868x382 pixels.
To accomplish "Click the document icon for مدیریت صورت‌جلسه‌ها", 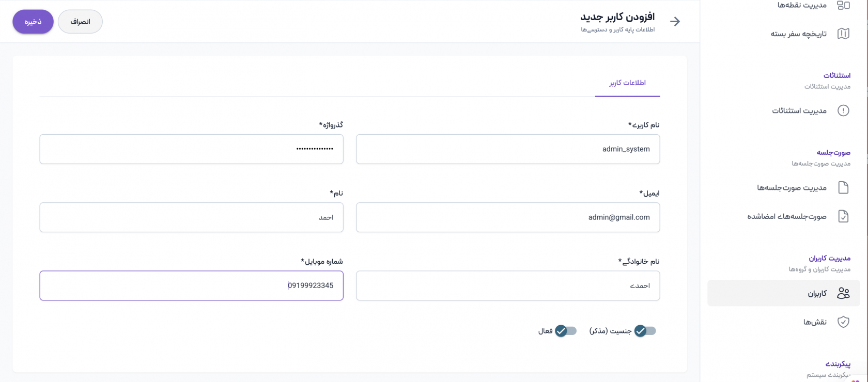I will tap(843, 187).
